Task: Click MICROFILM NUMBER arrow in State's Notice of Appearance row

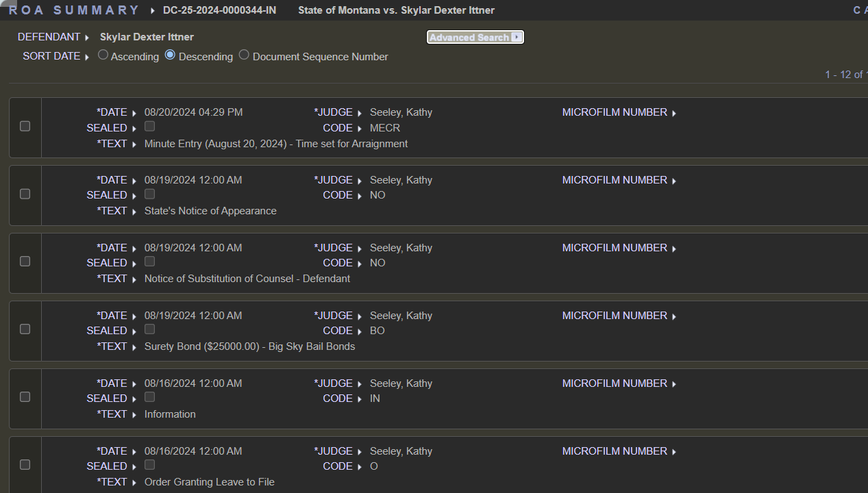Action: click(674, 181)
